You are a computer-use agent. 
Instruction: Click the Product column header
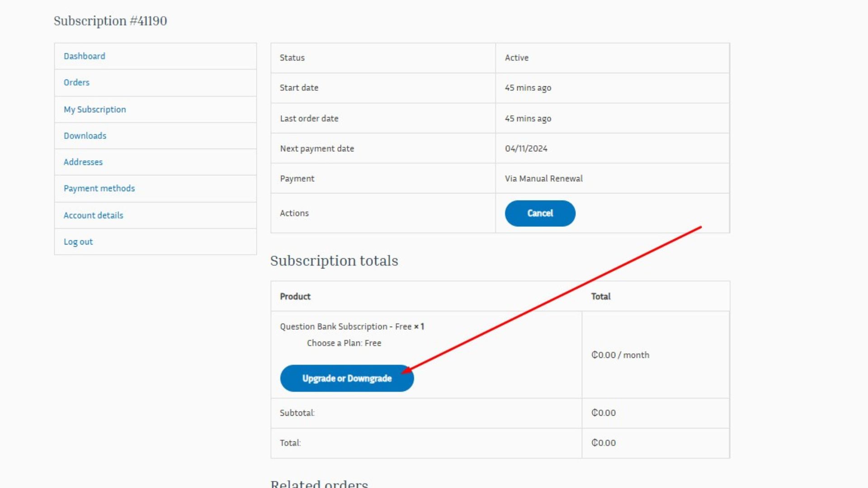[x=295, y=296]
